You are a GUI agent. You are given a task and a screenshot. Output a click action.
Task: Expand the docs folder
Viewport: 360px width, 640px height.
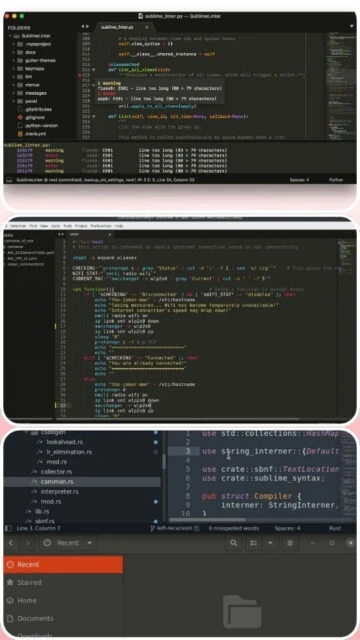(x=14, y=52)
